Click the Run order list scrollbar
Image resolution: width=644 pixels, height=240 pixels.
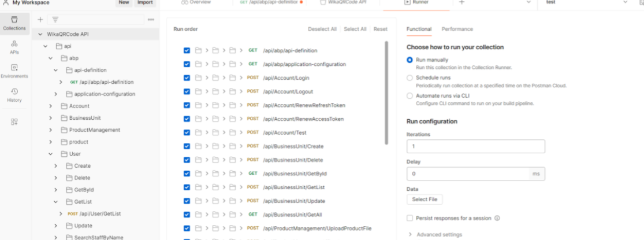click(386, 93)
